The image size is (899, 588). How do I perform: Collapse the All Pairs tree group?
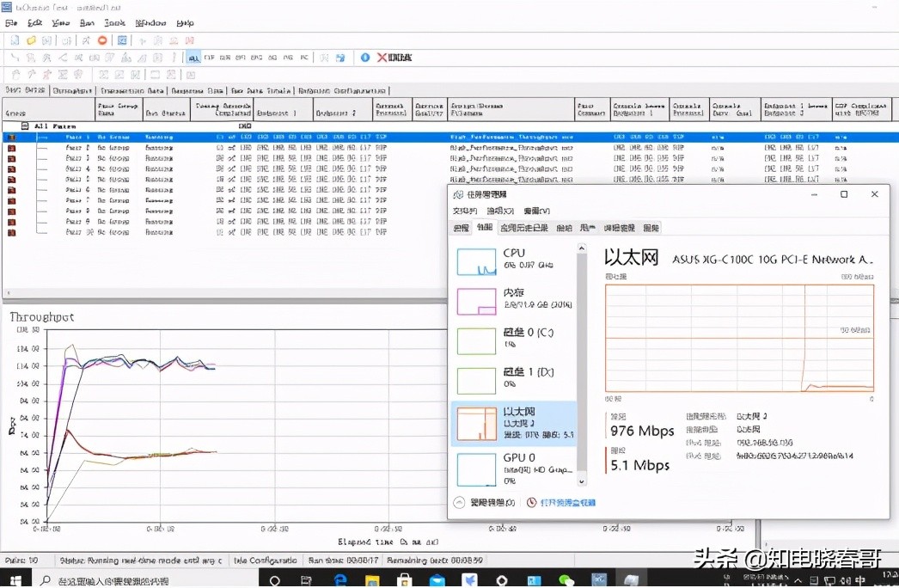click(25, 126)
